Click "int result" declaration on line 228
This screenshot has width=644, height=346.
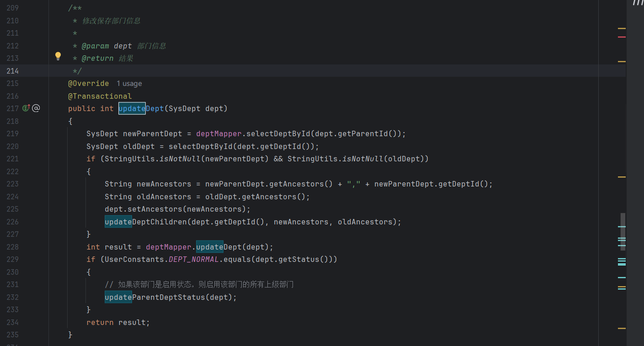[x=109, y=247]
